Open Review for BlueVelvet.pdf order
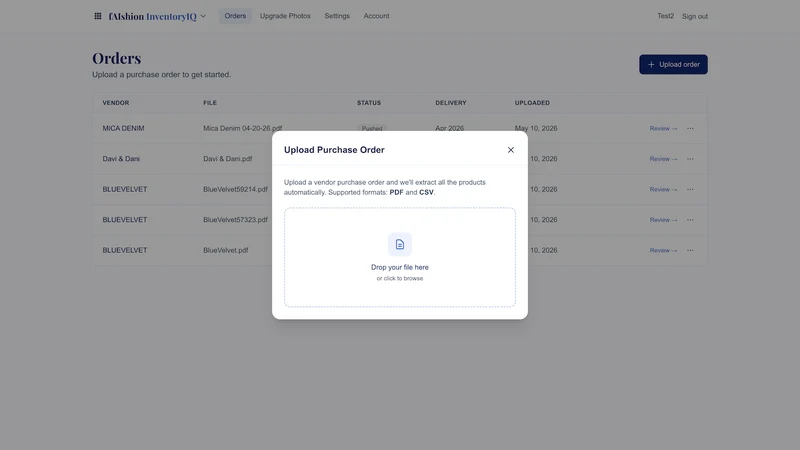The width and height of the screenshot is (800, 450). (x=663, y=251)
